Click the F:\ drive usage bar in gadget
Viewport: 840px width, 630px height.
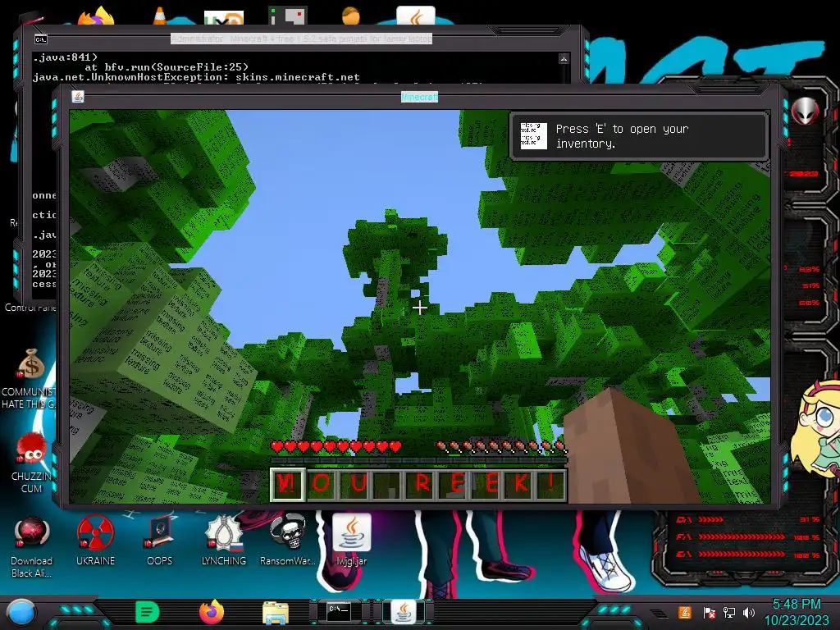(x=750, y=536)
